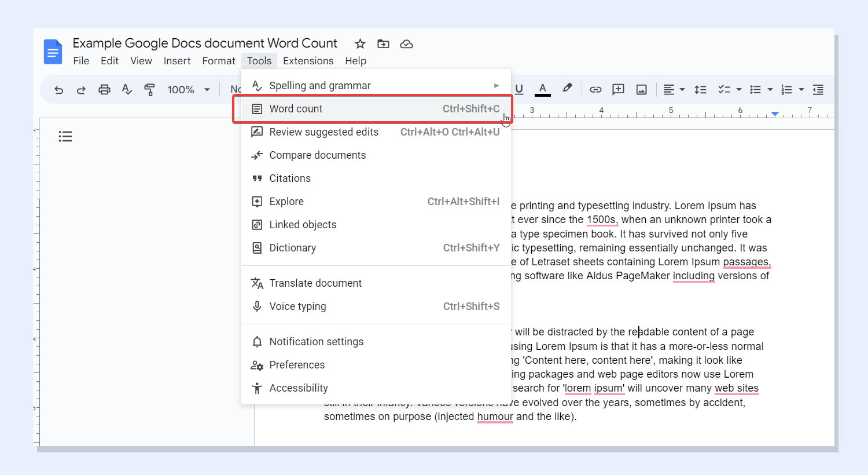The height and width of the screenshot is (475, 868).
Task: Select the Paint format tool
Action: [150, 89]
